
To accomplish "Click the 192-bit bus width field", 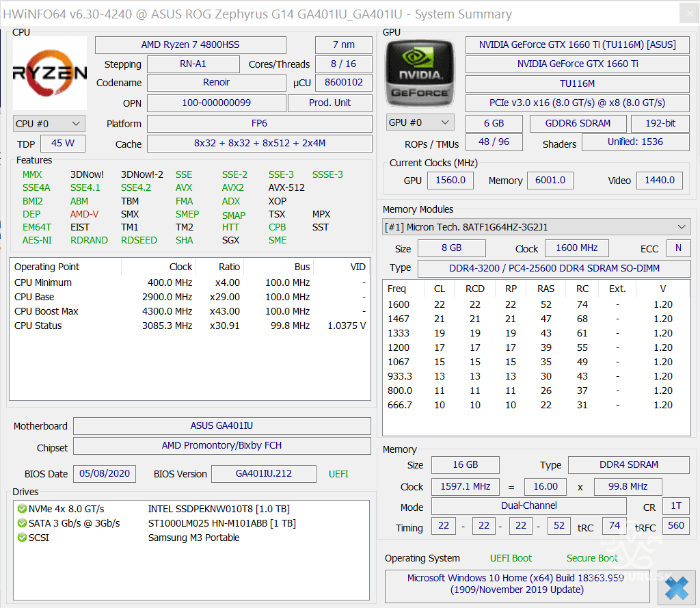I will pyautogui.click(x=660, y=123).
